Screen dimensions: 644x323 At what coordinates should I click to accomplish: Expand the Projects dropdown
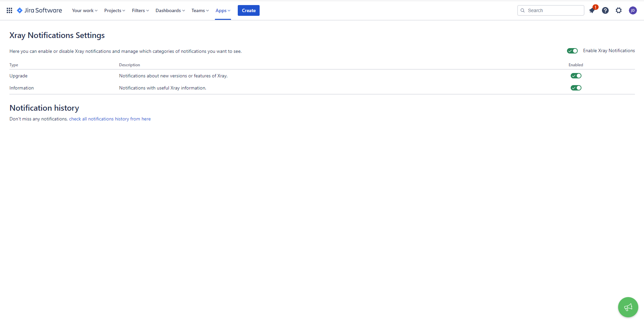(x=115, y=10)
